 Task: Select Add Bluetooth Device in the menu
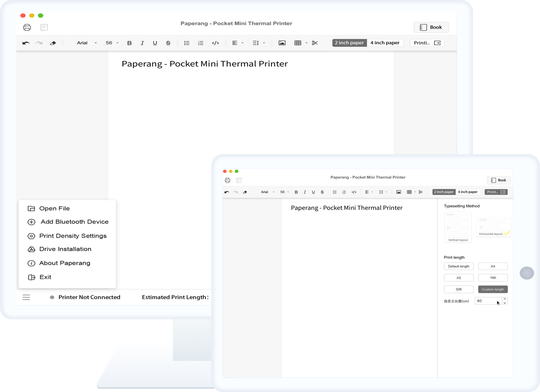(74, 222)
